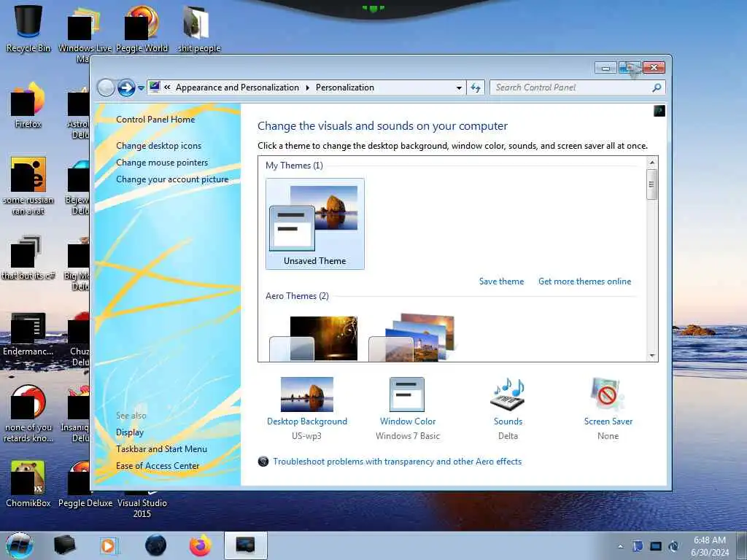Open Taskbar and Start Menu link
This screenshot has width=747, height=560.
tap(161, 449)
